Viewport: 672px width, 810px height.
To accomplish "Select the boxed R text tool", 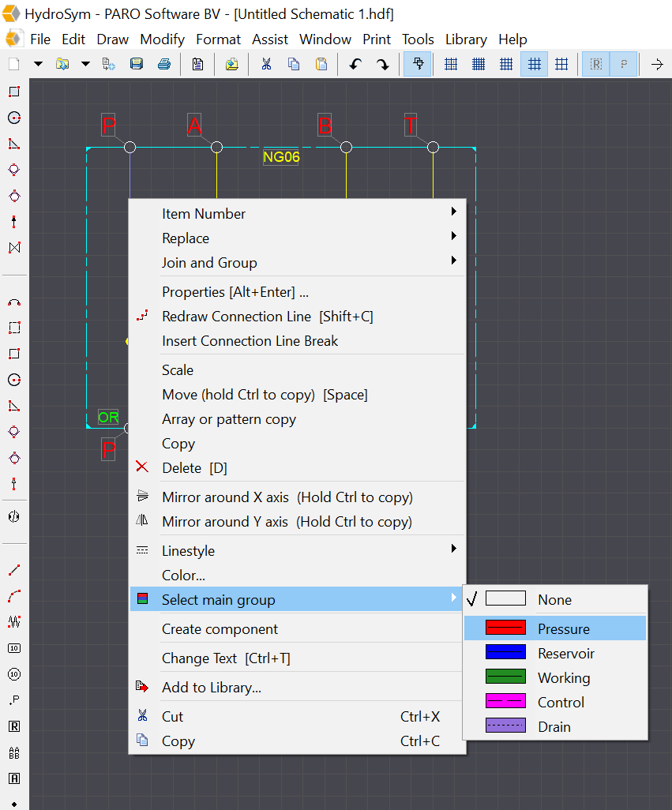I will pyautogui.click(x=14, y=726).
